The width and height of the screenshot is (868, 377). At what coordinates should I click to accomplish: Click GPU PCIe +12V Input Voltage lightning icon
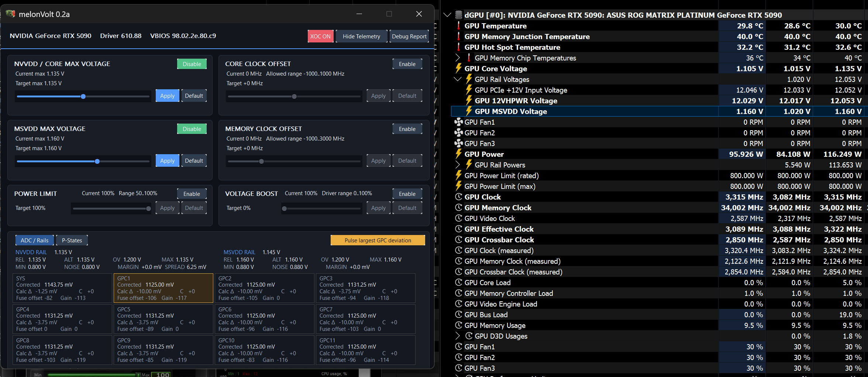point(469,90)
